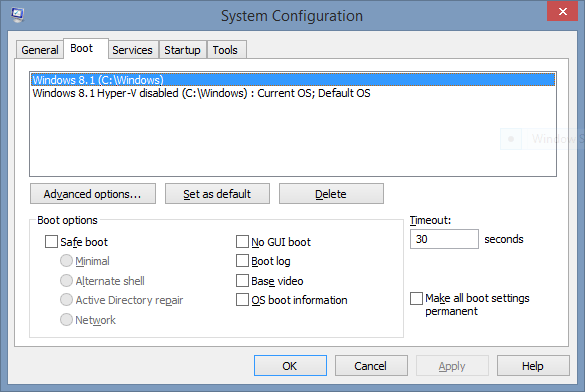Enable Boot log checkbox

242,261
